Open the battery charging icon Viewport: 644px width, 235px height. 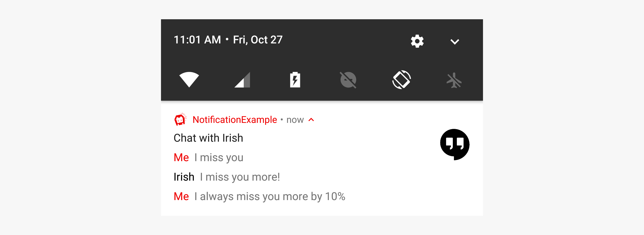[x=295, y=80]
